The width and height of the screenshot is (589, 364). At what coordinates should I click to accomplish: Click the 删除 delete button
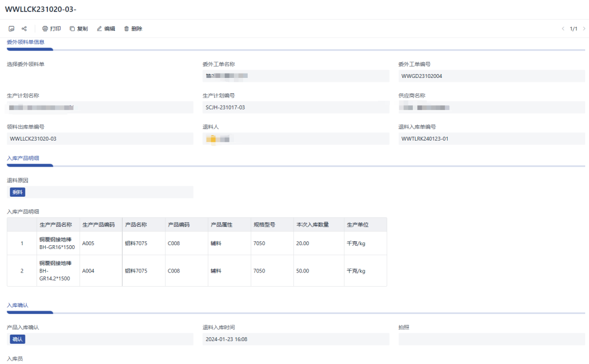[133, 29]
